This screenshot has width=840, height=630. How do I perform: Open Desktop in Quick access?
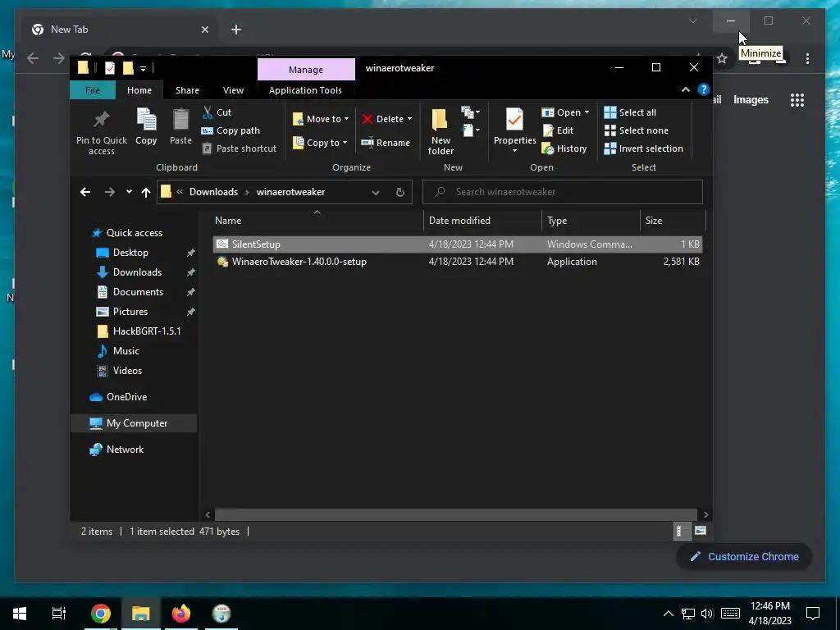[x=130, y=253]
